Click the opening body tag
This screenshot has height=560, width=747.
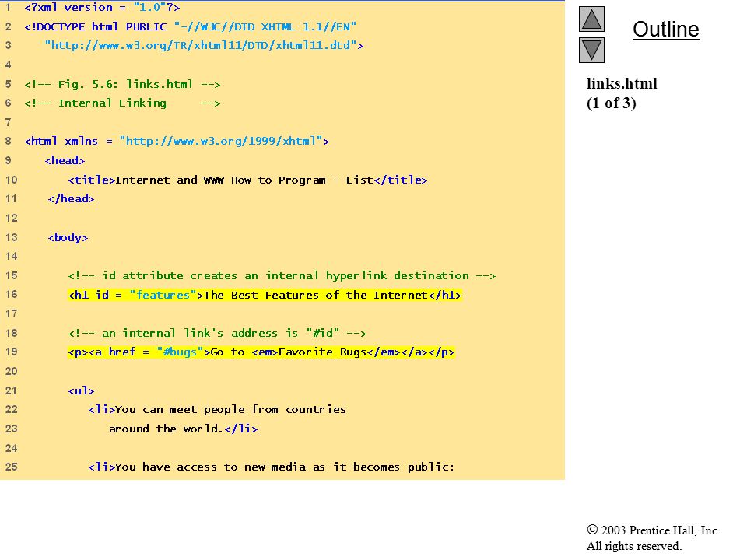click(x=68, y=238)
